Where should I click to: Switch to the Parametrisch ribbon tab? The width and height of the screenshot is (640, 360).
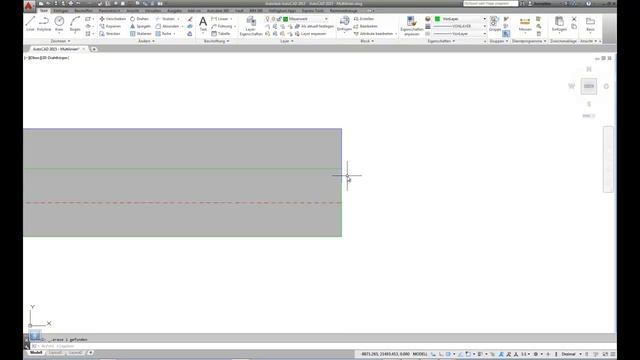coord(109,11)
